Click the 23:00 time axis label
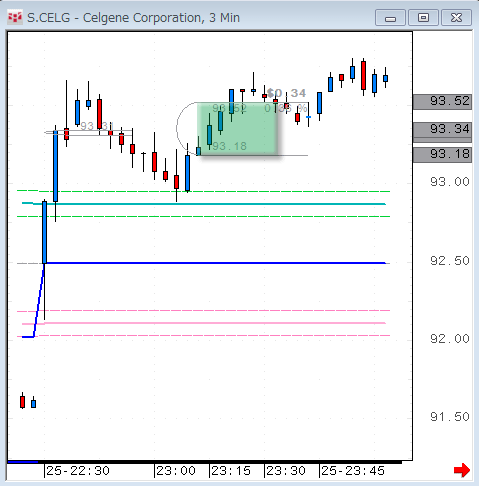 (x=176, y=471)
